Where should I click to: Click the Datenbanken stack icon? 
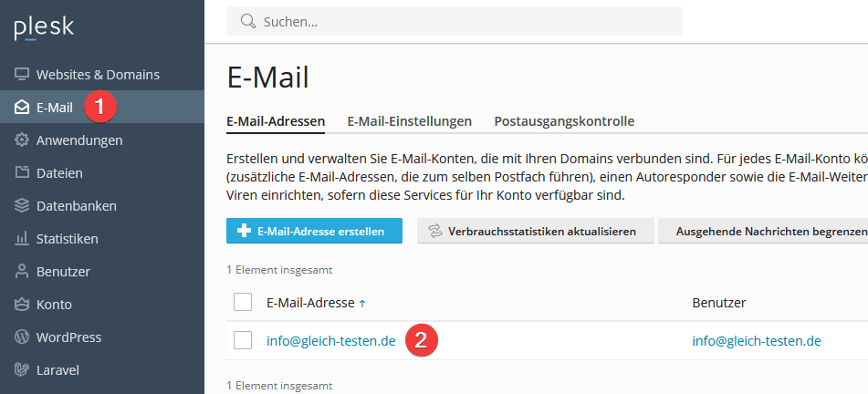point(22,206)
